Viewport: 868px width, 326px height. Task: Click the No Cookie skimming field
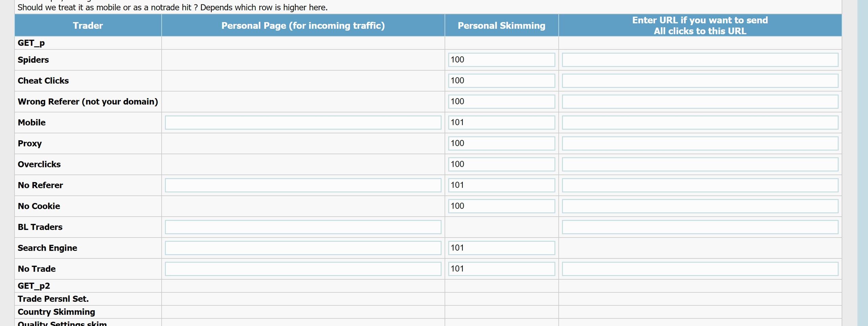pos(501,206)
